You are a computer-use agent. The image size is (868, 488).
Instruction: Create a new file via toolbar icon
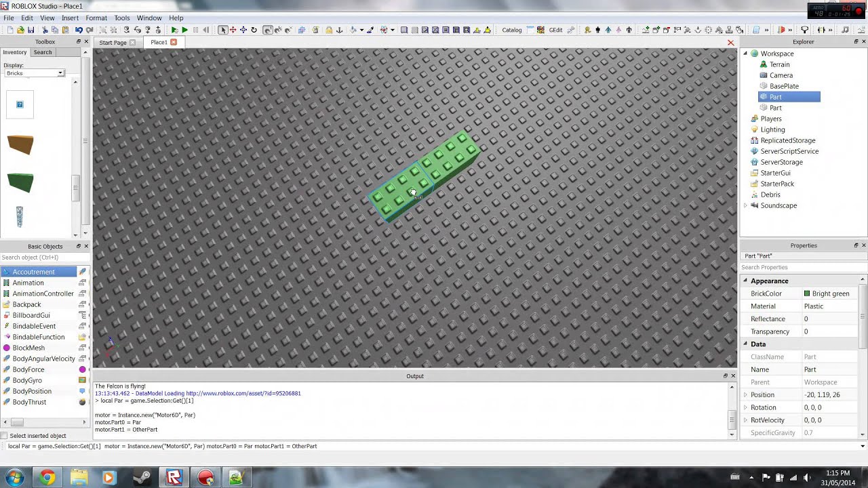[x=10, y=30]
